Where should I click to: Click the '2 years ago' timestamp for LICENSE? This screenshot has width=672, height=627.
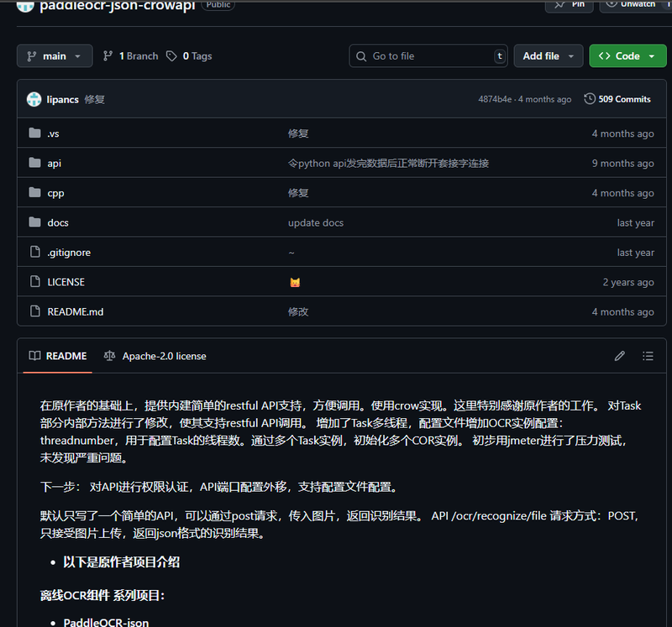(x=628, y=282)
